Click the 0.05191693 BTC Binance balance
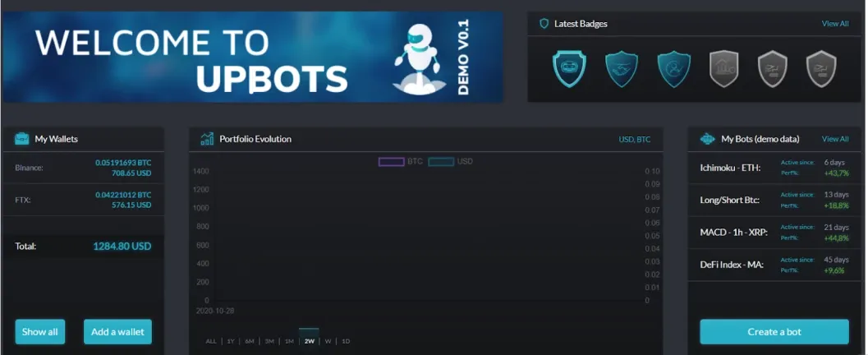 [123, 163]
